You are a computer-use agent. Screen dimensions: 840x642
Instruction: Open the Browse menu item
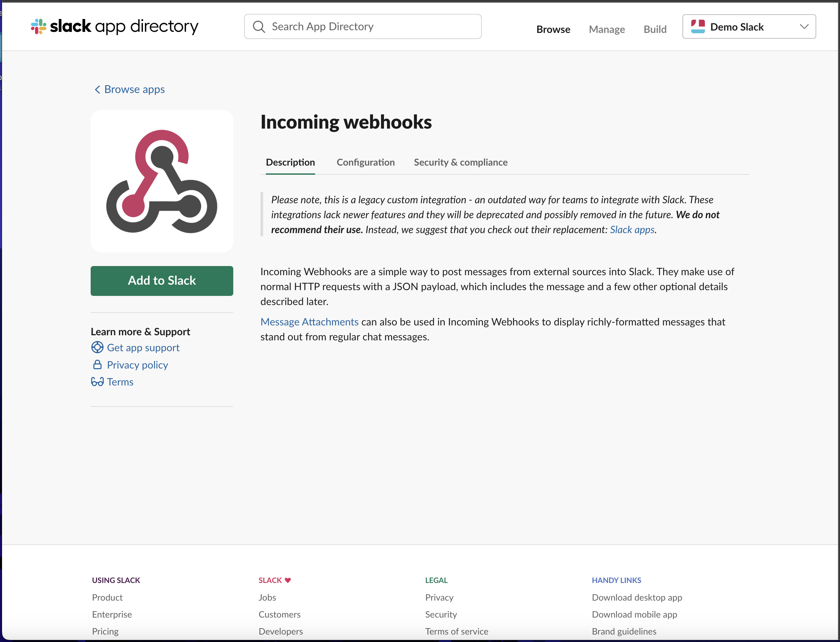tap(553, 30)
